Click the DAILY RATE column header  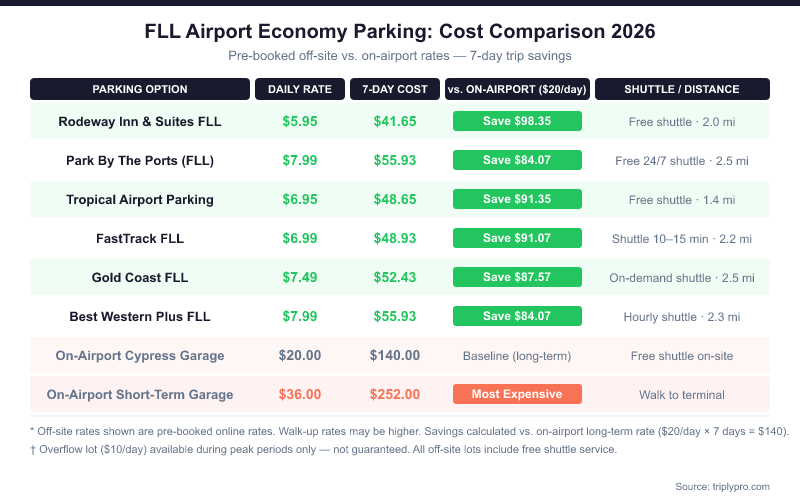pos(300,89)
